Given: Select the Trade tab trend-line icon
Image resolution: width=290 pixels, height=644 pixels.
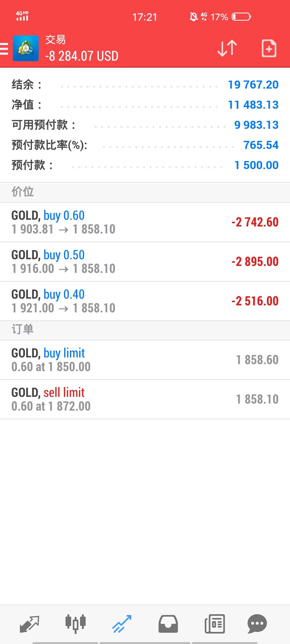Looking at the screenshot, I should (122, 624).
